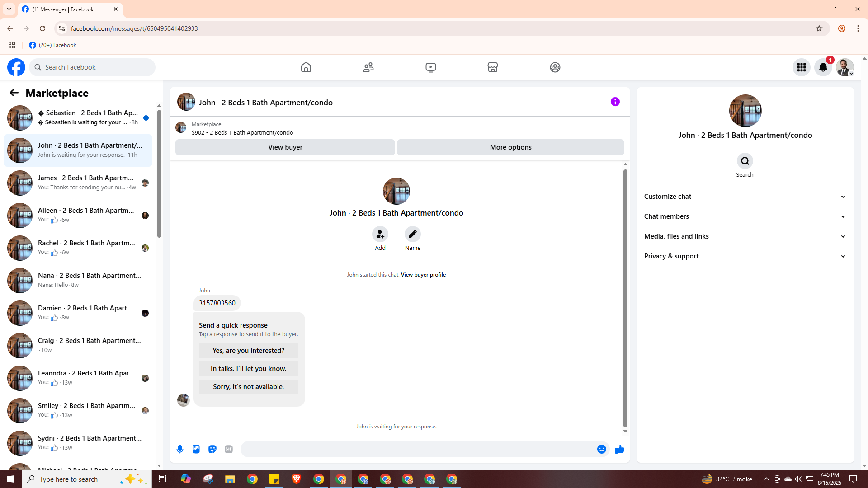
Task: Toggle conversation information panel icon
Action: point(615,102)
